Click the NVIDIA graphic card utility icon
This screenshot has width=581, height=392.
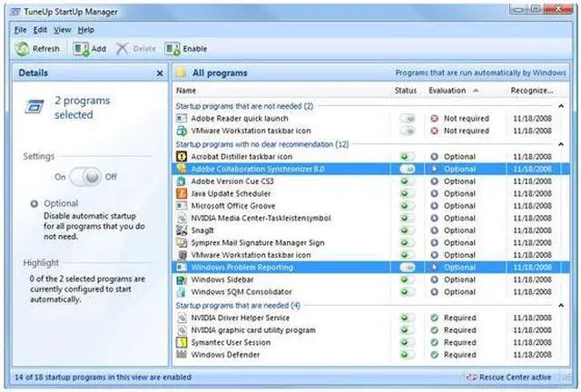tap(182, 330)
